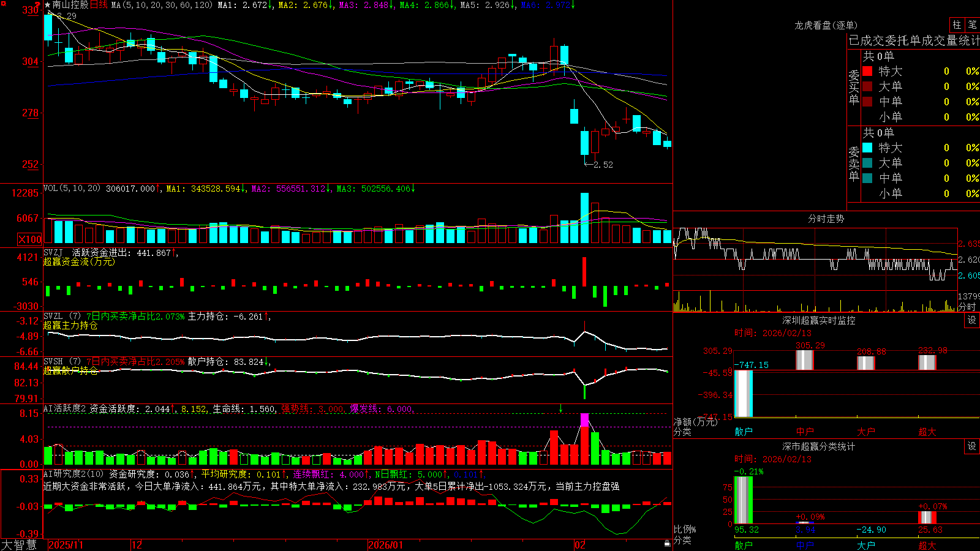Click the 爆发线: 6.000 value
The image size is (980, 551).
[381, 408]
